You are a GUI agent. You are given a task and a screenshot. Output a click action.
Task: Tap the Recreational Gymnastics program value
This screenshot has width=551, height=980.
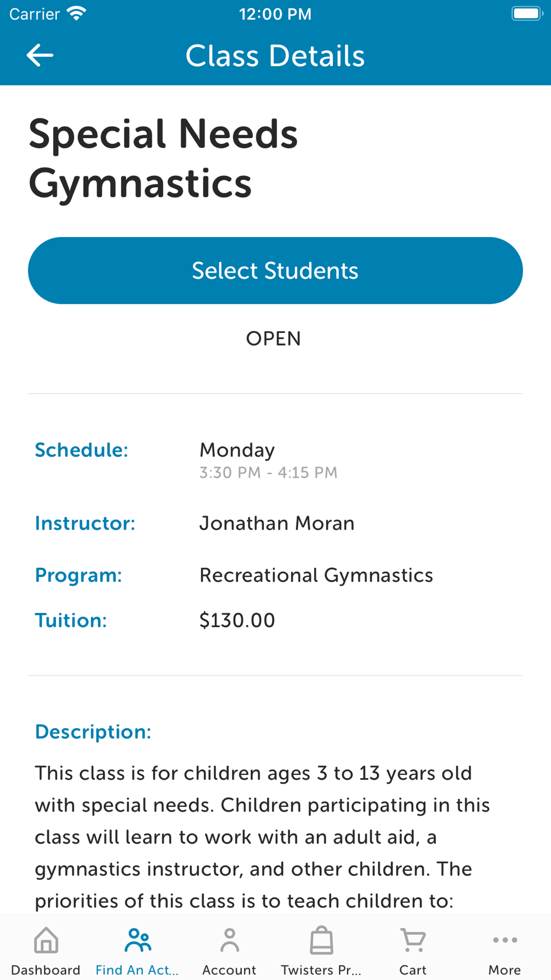click(x=316, y=575)
